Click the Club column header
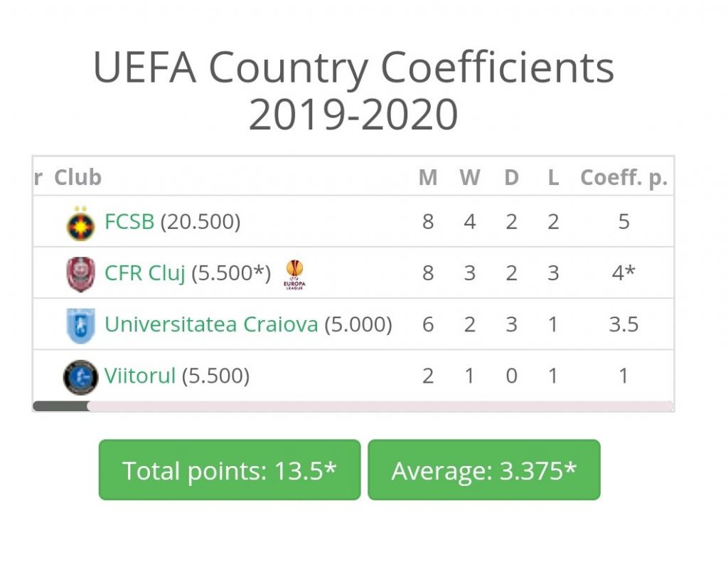728x562 pixels. coord(77,177)
